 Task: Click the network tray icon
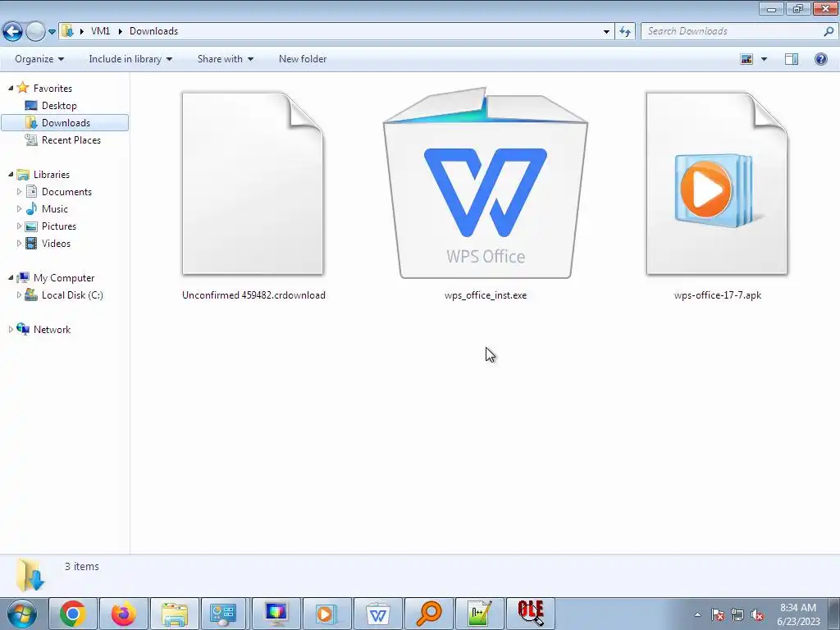737,614
